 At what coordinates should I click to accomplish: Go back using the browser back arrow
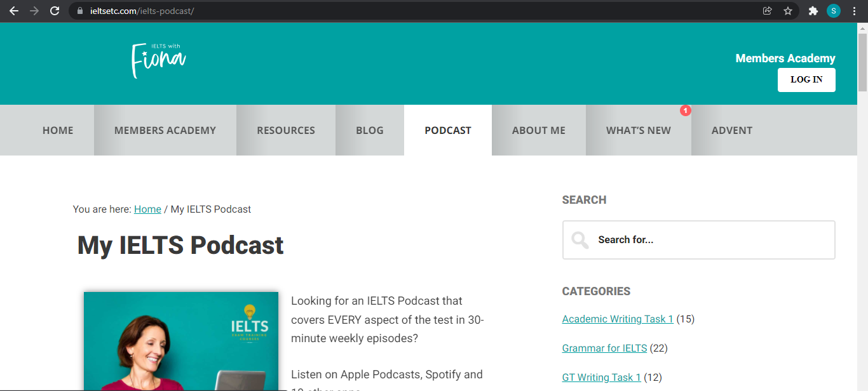point(14,11)
